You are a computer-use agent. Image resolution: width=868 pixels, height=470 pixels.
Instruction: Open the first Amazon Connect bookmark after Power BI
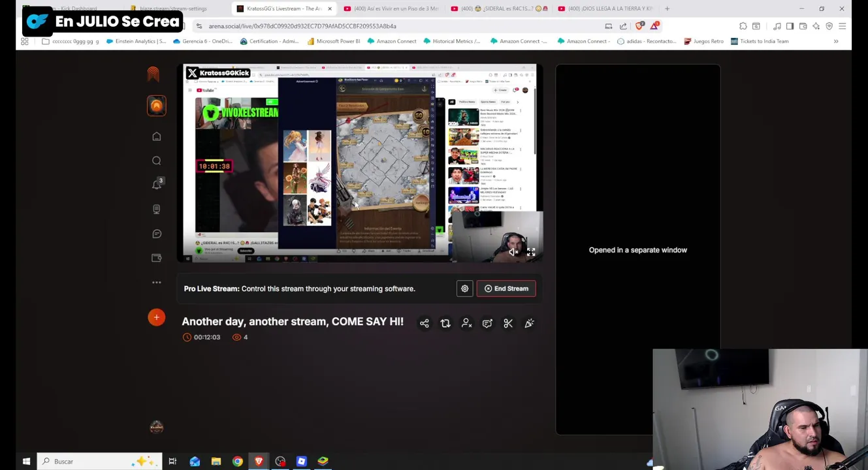point(392,41)
